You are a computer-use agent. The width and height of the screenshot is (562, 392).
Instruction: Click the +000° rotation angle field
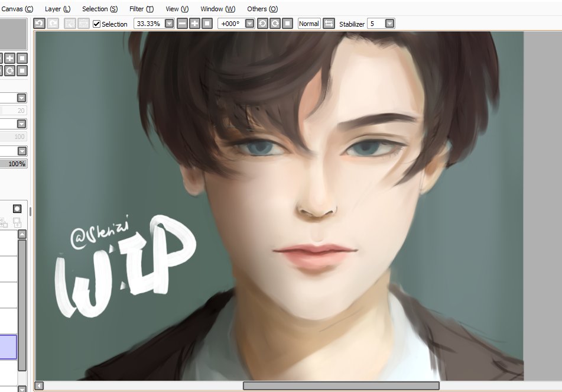click(x=231, y=24)
